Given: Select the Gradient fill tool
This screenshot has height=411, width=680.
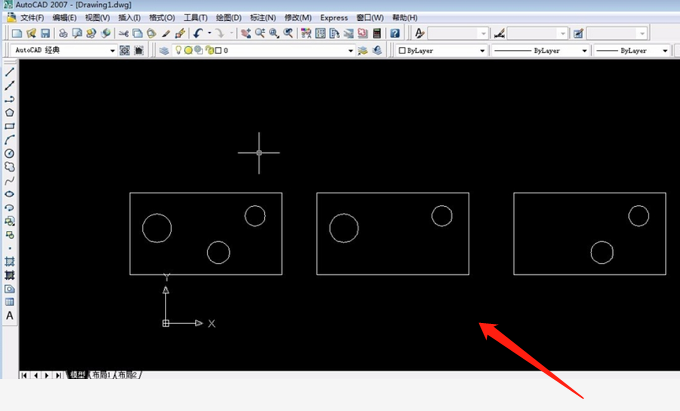Looking at the screenshot, I should (x=10, y=275).
